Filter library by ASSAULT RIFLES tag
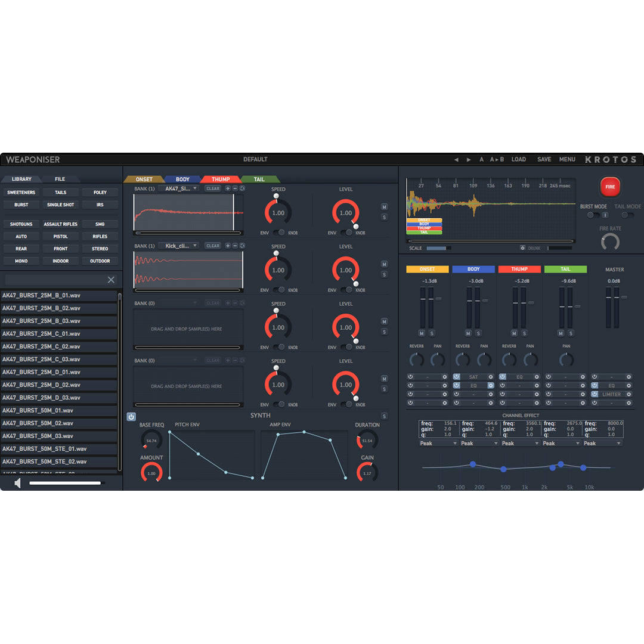 tap(60, 224)
